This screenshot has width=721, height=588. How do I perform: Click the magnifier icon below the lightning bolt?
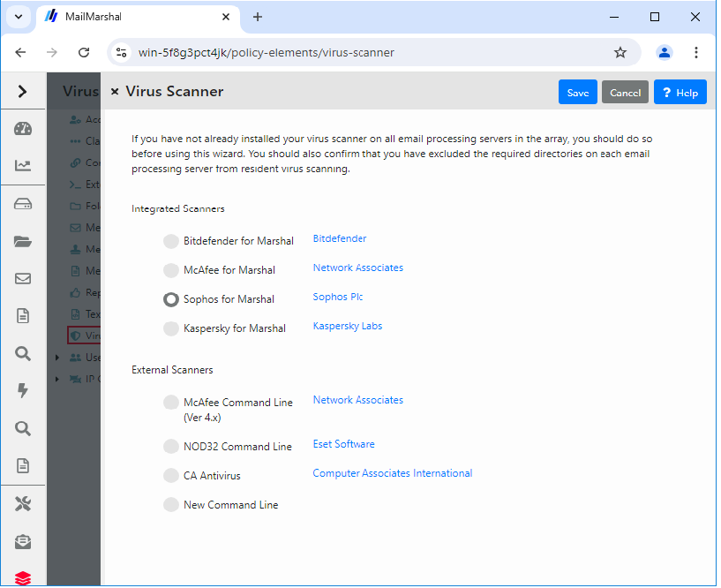coord(23,429)
